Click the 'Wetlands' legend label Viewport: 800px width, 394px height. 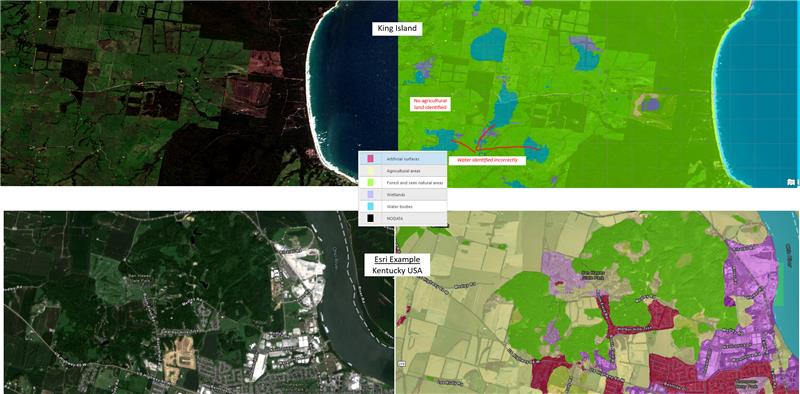tap(396, 194)
